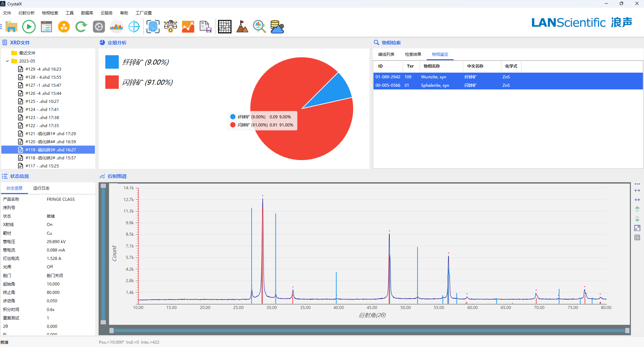This screenshot has height=347, width=644.
Task: Open the 物相检索 menu
Action: click(x=50, y=13)
